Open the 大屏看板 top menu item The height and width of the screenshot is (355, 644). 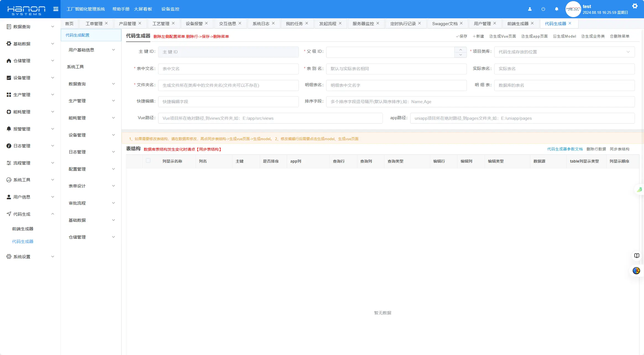click(x=143, y=9)
